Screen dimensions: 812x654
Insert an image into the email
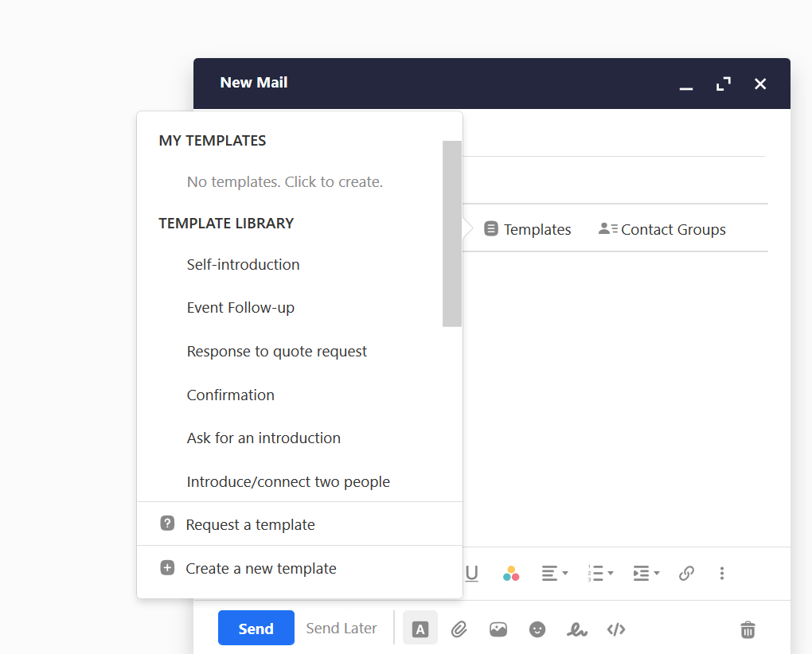point(498,629)
